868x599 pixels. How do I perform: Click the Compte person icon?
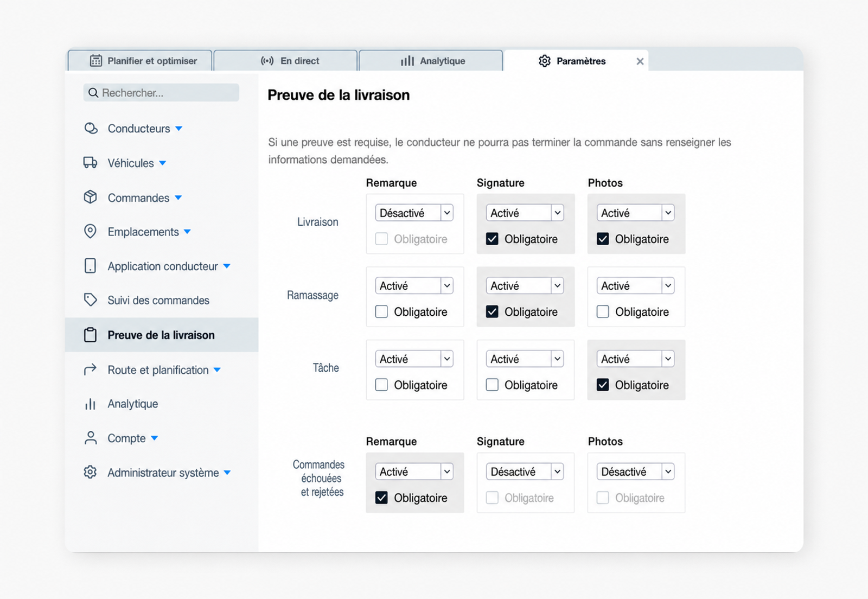pyautogui.click(x=91, y=438)
